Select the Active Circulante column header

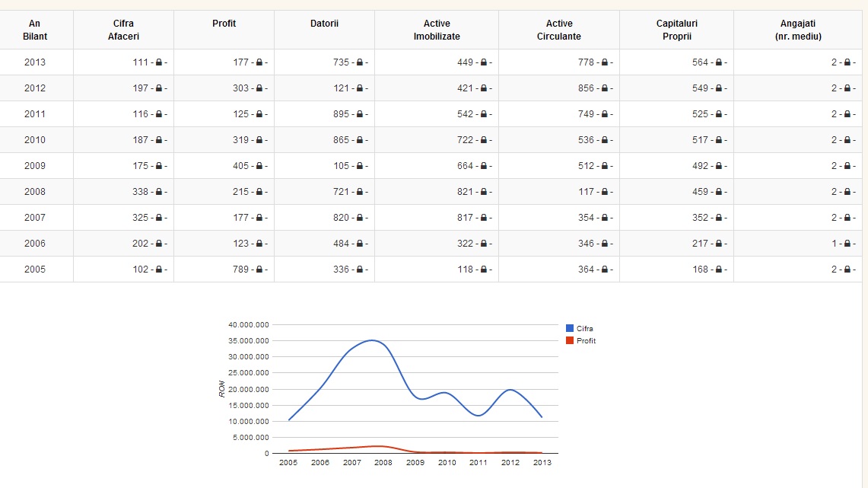click(x=558, y=30)
